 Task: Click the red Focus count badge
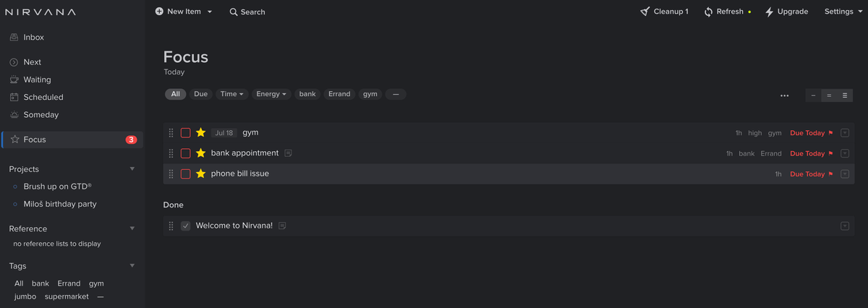coord(131,140)
